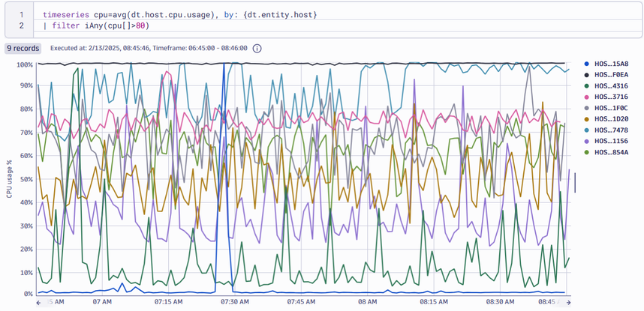
Task: Click the query execution info icon
Action: pyautogui.click(x=257, y=49)
